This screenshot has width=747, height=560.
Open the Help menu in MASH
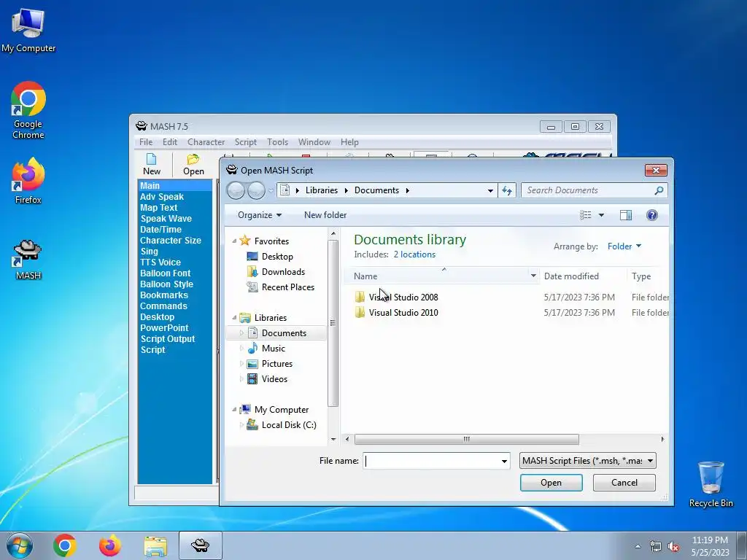(349, 142)
